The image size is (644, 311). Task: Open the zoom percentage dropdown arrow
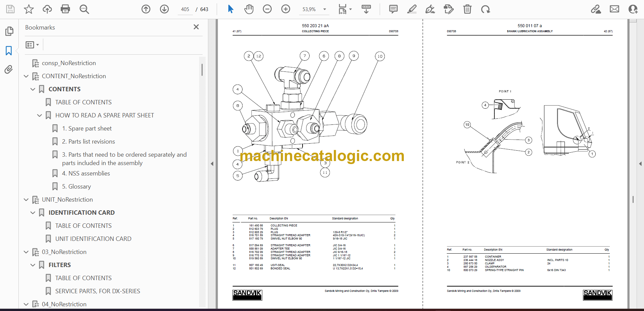[325, 9]
